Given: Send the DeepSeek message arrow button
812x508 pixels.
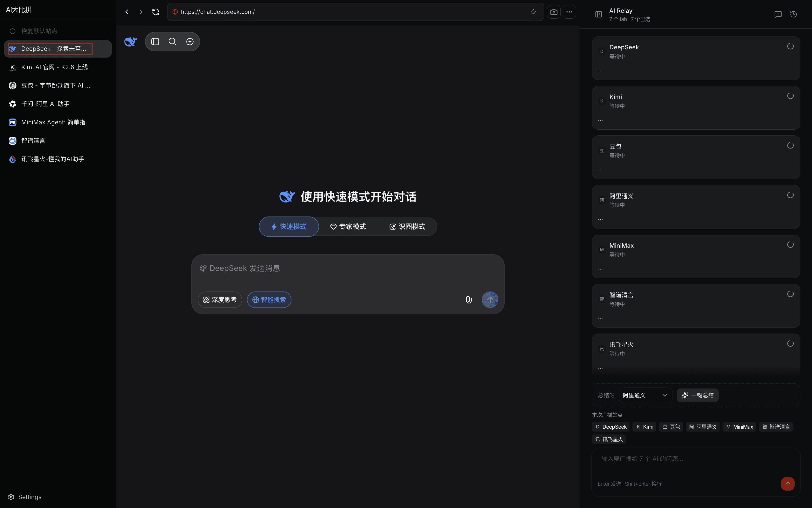Looking at the screenshot, I should tap(490, 299).
